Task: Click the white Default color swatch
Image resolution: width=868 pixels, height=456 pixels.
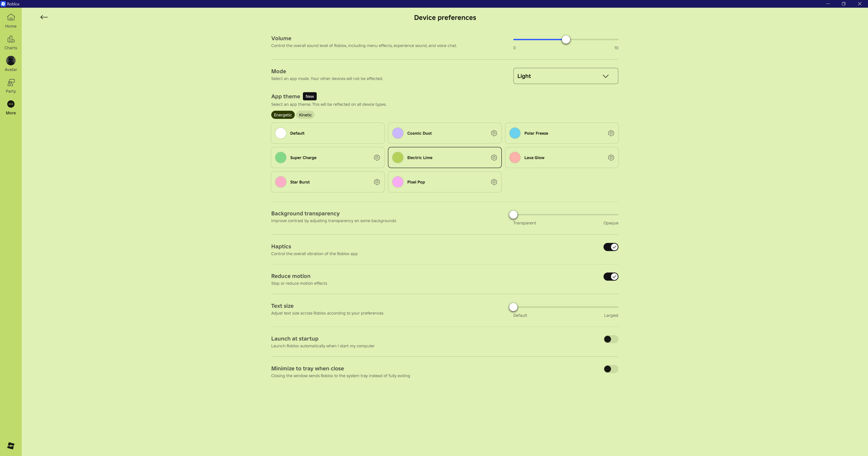Action: click(281, 133)
